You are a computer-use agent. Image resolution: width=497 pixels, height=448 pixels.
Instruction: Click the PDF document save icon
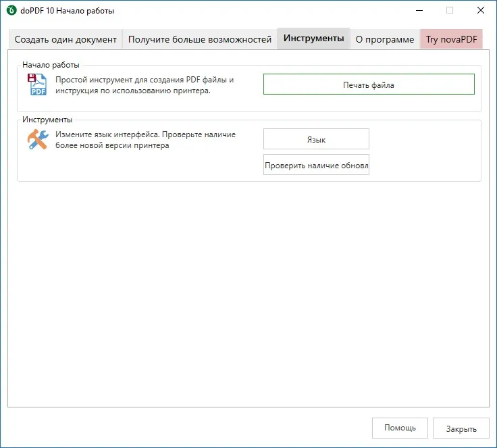tap(37, 84)
